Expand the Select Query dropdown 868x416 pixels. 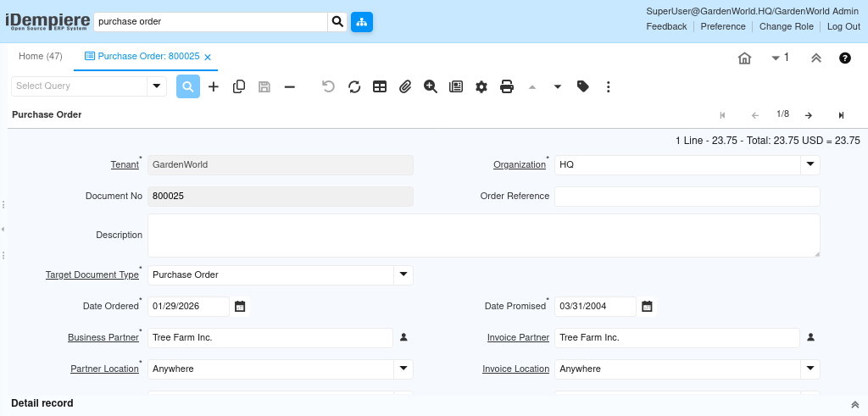point(157,86)
